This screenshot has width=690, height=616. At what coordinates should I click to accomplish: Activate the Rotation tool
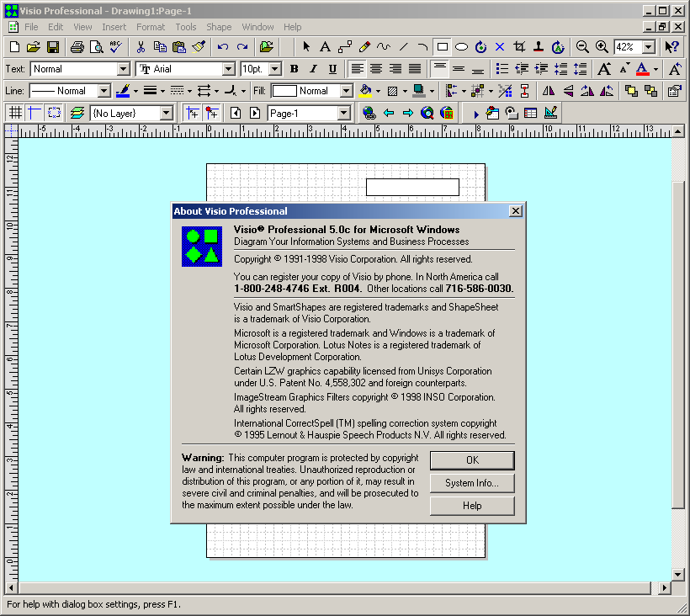480,47
